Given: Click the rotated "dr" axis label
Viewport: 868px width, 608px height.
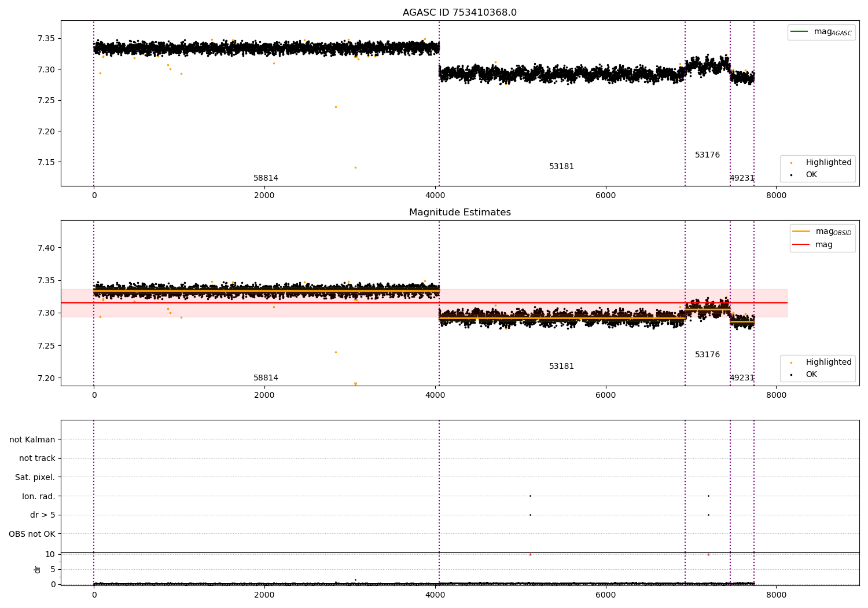Looking at the screenshot, I should pyautogui.click(x=38, y=569).
